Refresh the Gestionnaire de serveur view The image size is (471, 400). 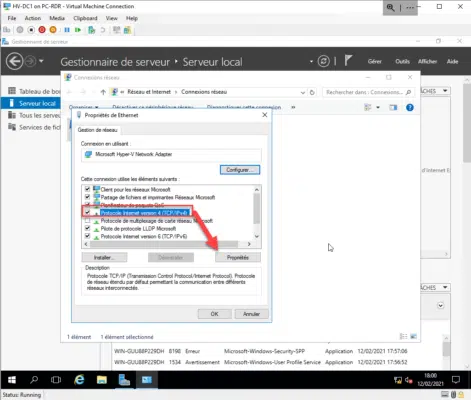pyautogui.click(x=323, y=61)
